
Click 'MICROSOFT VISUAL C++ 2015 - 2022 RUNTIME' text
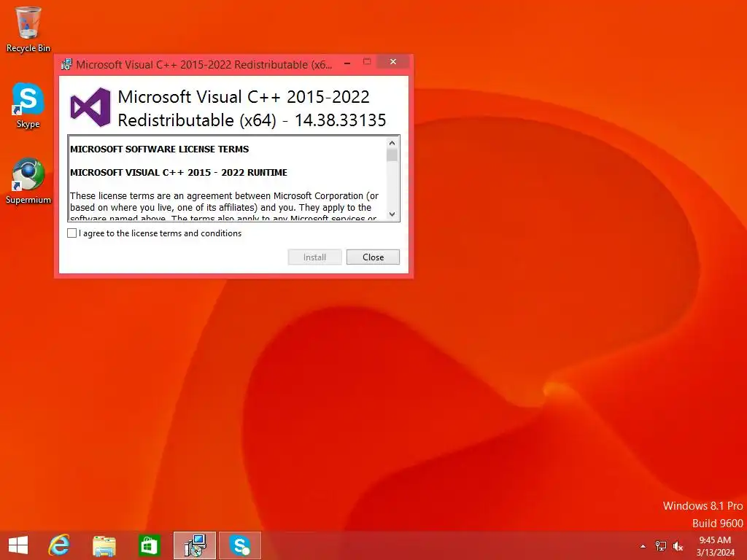(179, 172)
